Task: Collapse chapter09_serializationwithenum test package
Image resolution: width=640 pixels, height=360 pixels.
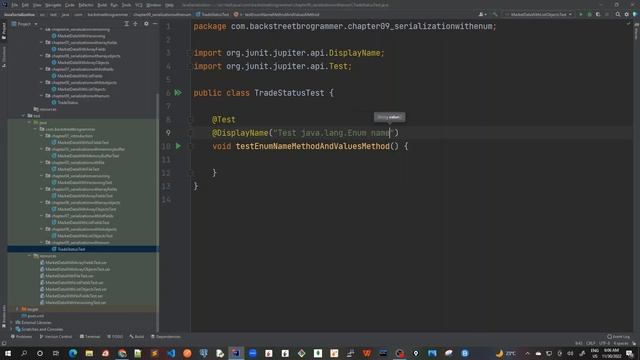Action: click(42, 242)
